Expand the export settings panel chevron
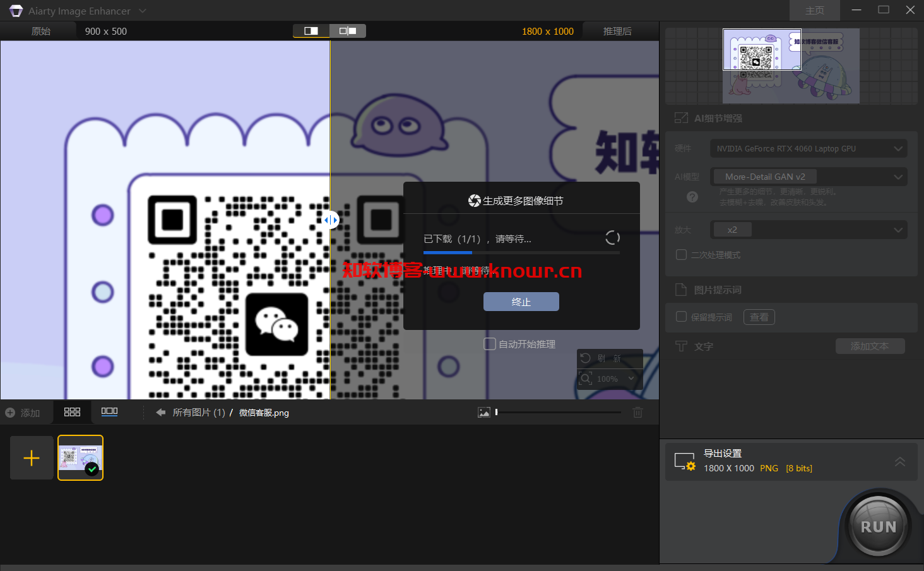This screenshot has height=571, width=924. point(900,462)
